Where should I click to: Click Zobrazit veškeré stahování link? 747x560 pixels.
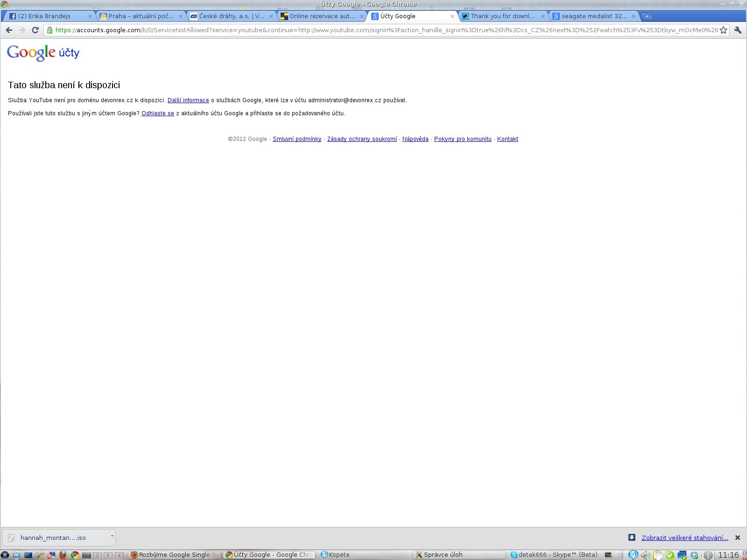point(684,538)
